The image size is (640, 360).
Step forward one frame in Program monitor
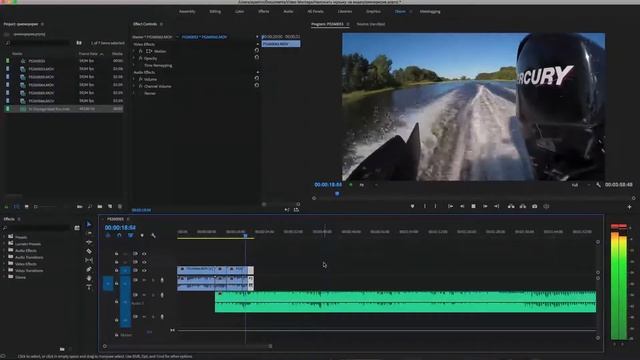coord(485,206)
